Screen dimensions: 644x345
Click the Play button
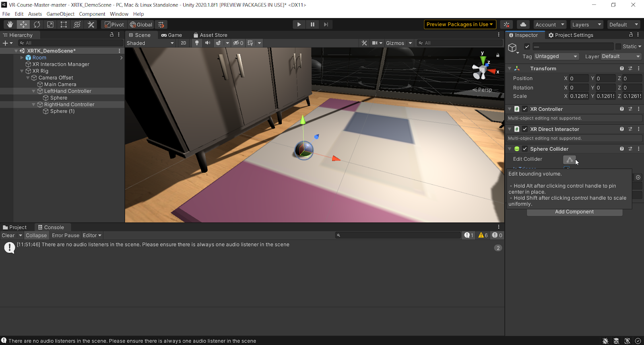coord(299,25)
